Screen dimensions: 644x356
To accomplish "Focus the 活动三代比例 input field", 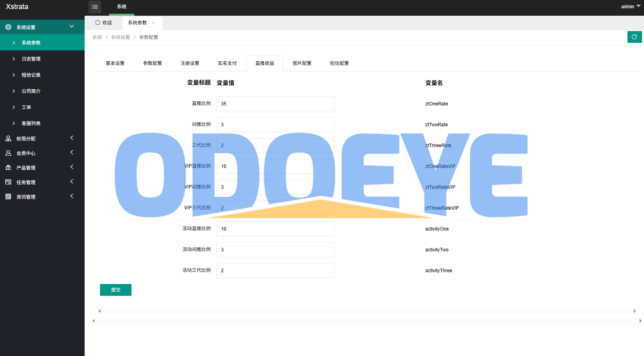I will (x=275, y=271).
